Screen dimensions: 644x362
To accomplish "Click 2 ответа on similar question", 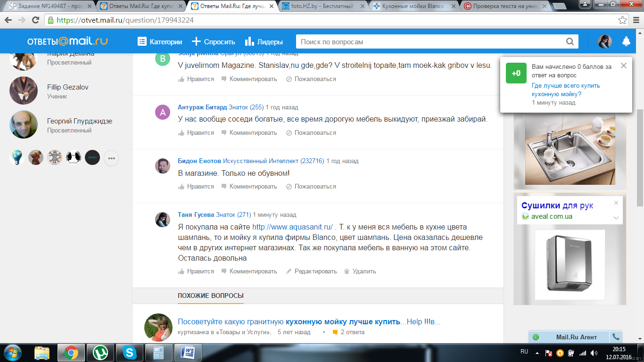I will [348, 332].
